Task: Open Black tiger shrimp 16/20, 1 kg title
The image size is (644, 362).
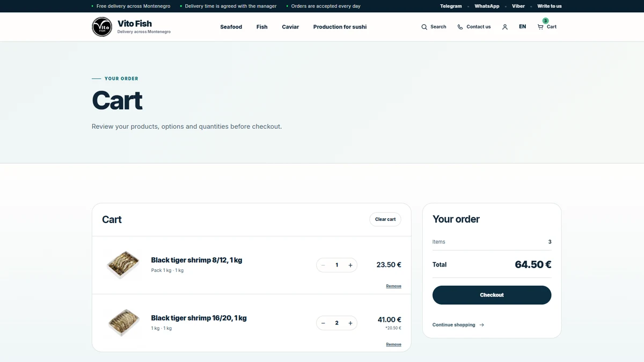Action: (199, 318)
